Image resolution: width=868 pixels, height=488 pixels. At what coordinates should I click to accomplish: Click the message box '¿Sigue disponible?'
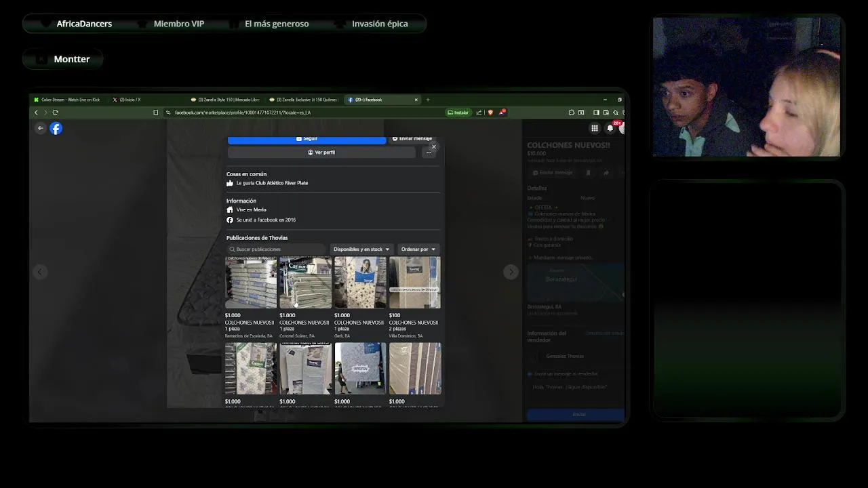coord(575,387)
